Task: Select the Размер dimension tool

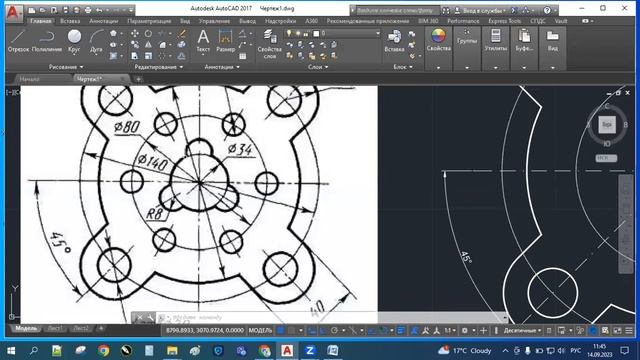Action: [225, 41]
